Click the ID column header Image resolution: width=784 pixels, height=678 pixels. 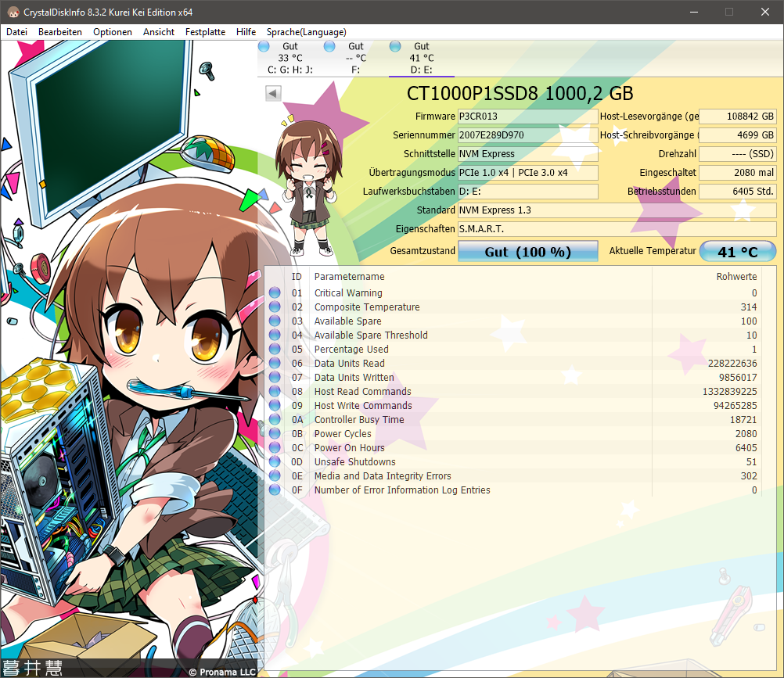pos(297,276)
